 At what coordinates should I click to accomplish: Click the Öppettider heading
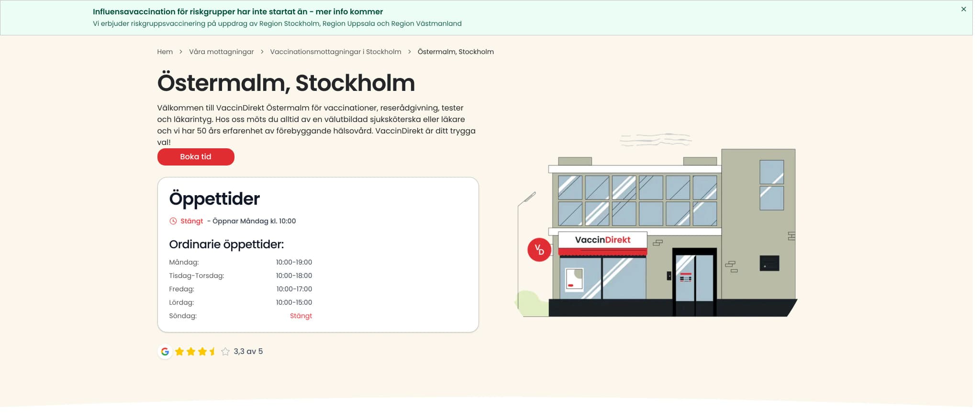pyautogui.click(x=214, y=199)
